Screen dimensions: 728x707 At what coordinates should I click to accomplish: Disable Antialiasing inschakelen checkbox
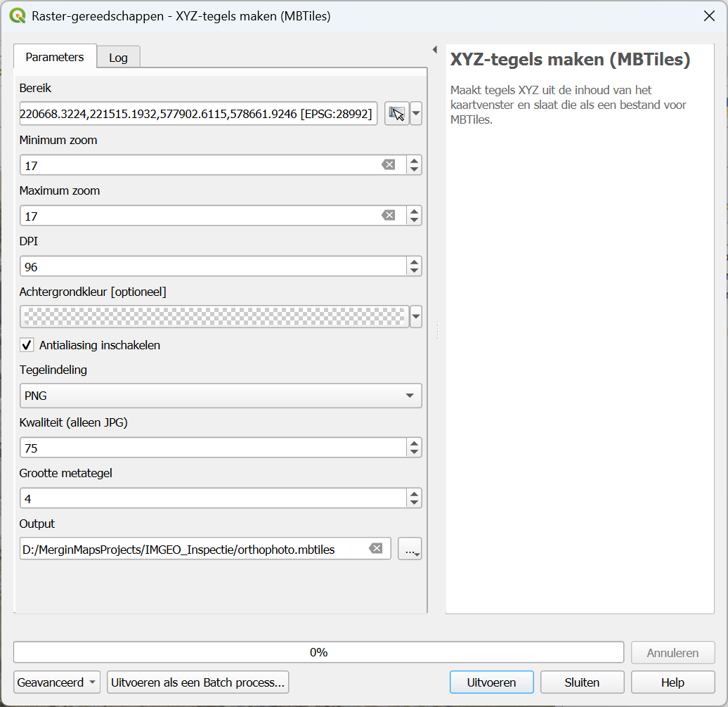tap(27, 345)
